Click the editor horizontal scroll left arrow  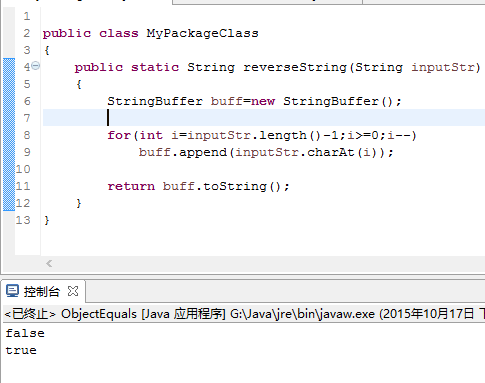(49, 263)
